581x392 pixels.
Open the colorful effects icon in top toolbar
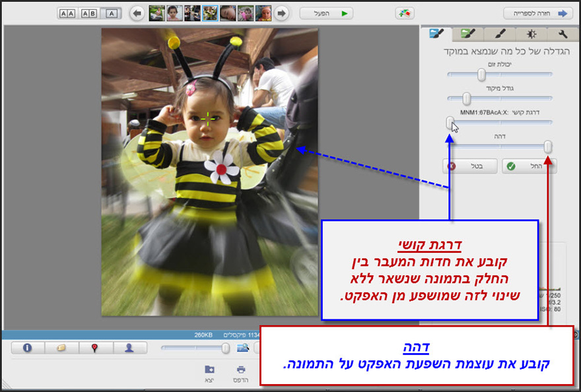[x=405, y=13]
